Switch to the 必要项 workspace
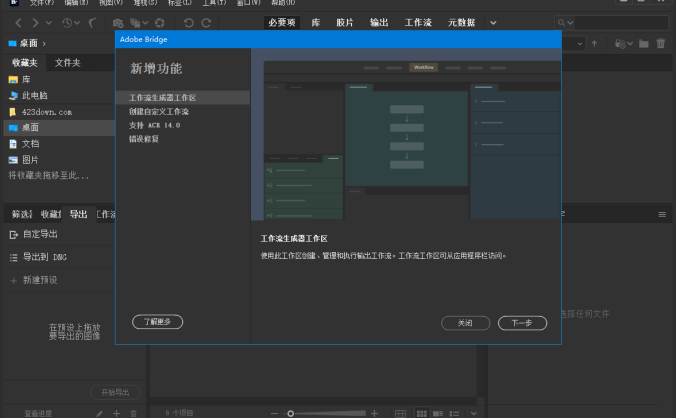Viewport: 676px width, 418px height. [282, 23]
